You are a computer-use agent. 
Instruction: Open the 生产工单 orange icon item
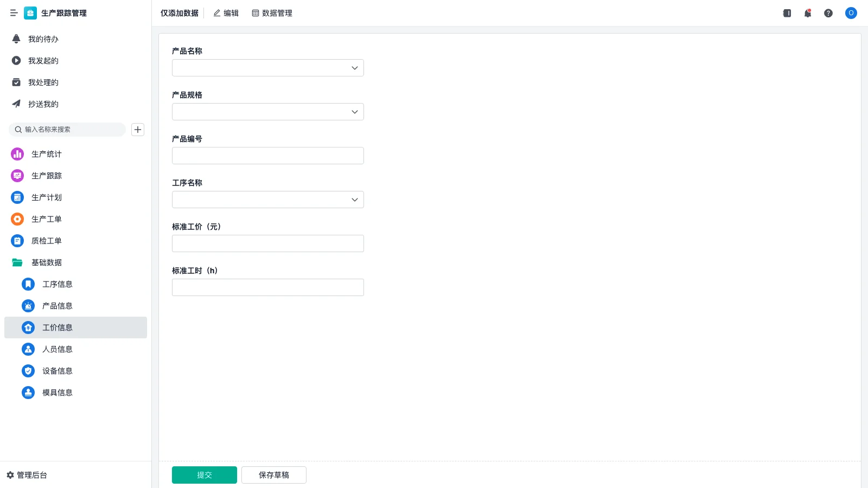tap(17, 219)
